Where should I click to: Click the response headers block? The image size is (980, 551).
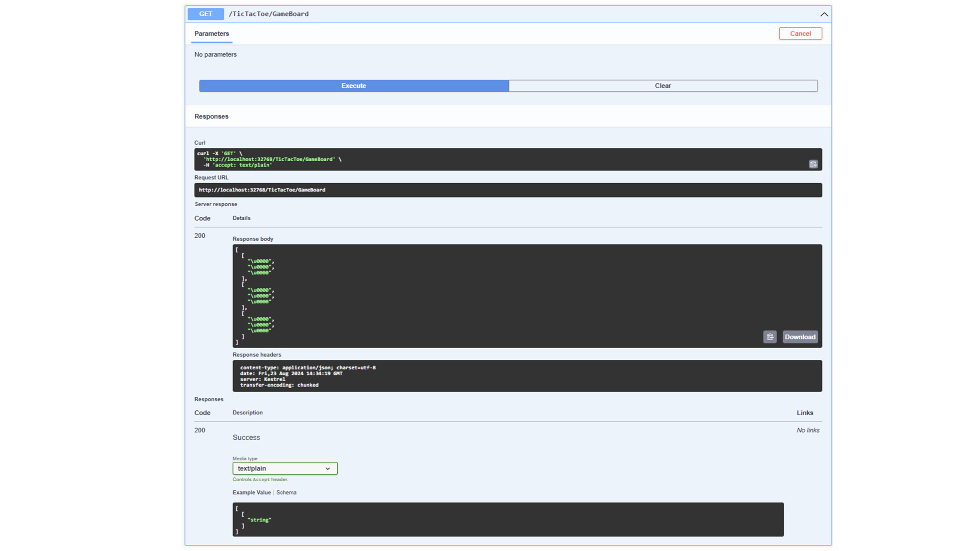pyautogui.click(x=527, y=376)
